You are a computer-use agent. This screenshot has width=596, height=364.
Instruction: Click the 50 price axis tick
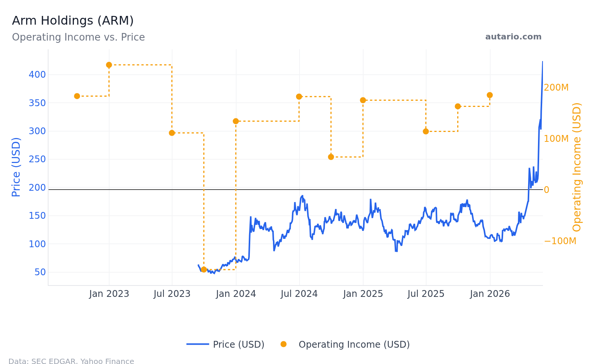40,272
